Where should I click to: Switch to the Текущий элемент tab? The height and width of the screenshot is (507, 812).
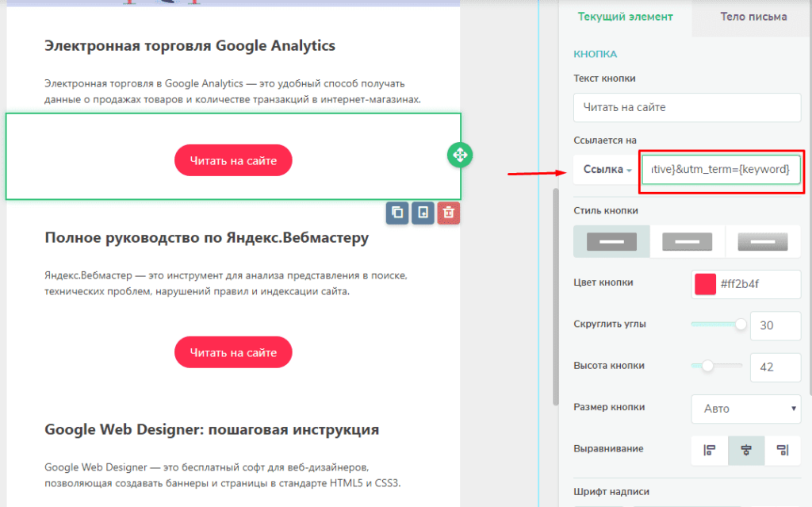pyautogui.click(x=626, y=17)
